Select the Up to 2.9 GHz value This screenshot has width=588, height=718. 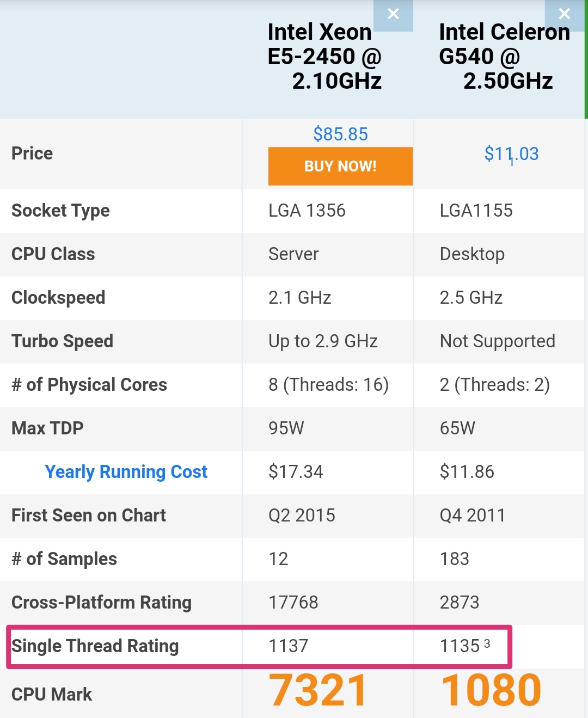pos(323,341)
